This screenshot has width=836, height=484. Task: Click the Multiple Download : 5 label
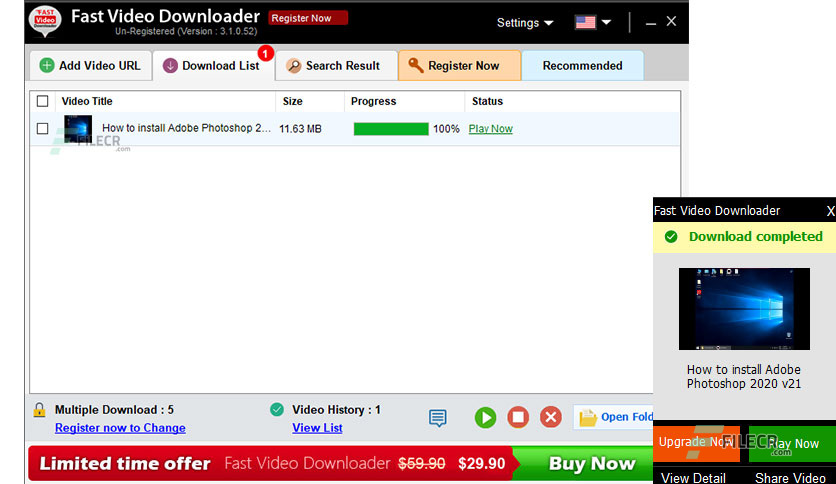[x=114, y=410]
